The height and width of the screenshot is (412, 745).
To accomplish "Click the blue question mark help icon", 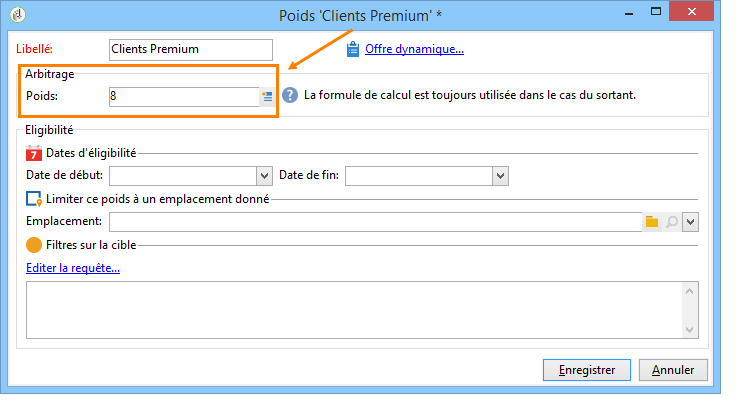I will [x=290, y=95].
